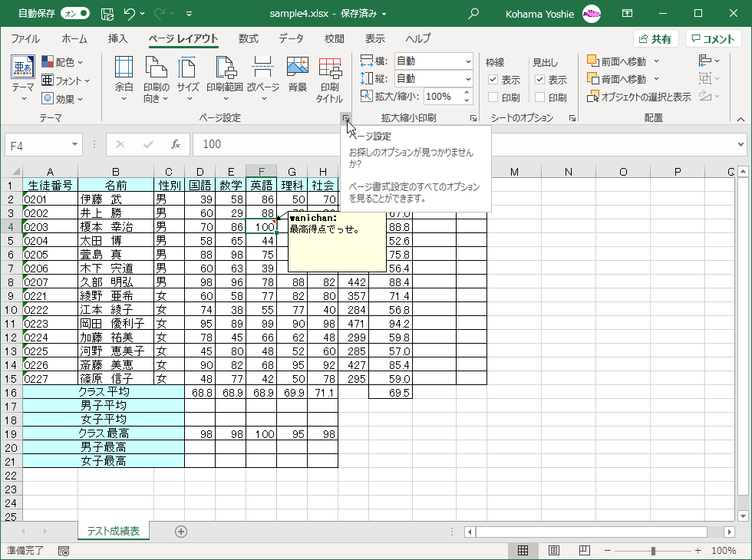Click the コメント button
The height and width of the screenshot is (560, 752).
point(713,39)
